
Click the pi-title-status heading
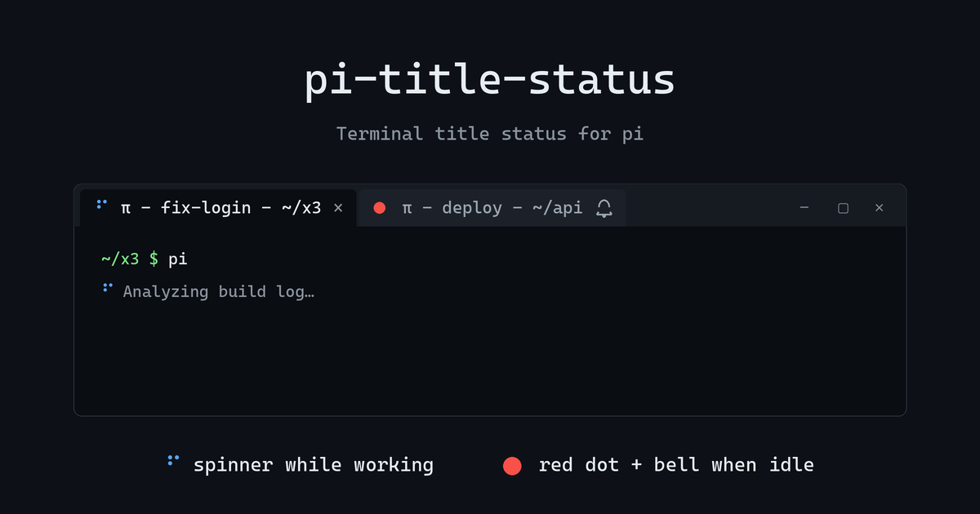490,81
